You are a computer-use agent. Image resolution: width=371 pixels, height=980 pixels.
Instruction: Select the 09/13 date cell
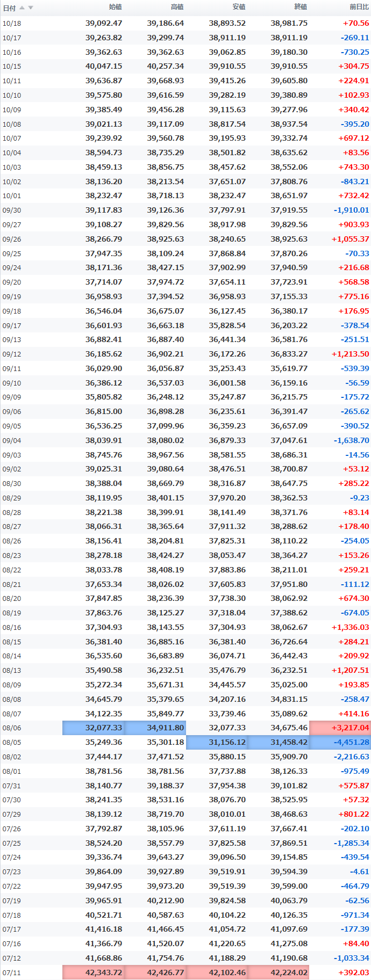[x=12, y=339]
